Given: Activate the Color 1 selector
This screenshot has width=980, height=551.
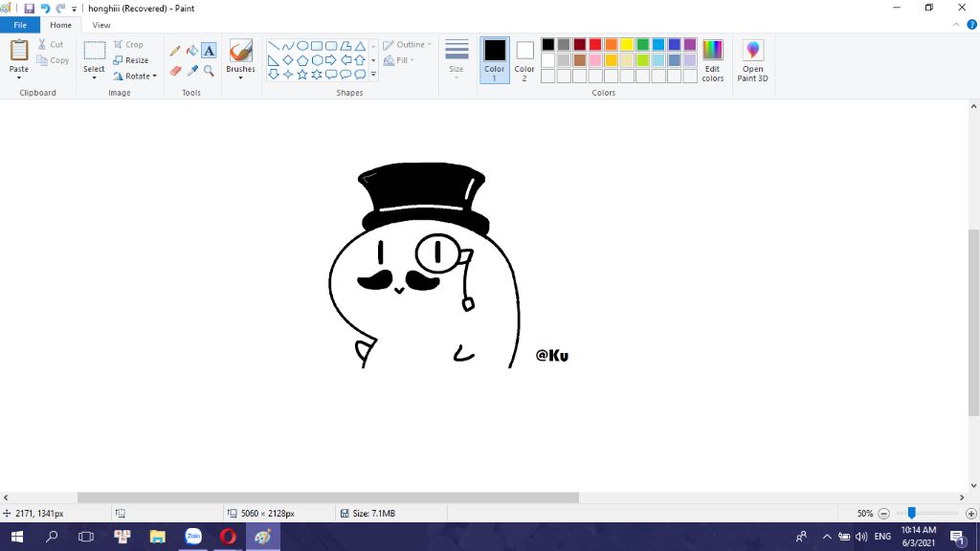Looking at the screenshot, I should coord(495,60).
